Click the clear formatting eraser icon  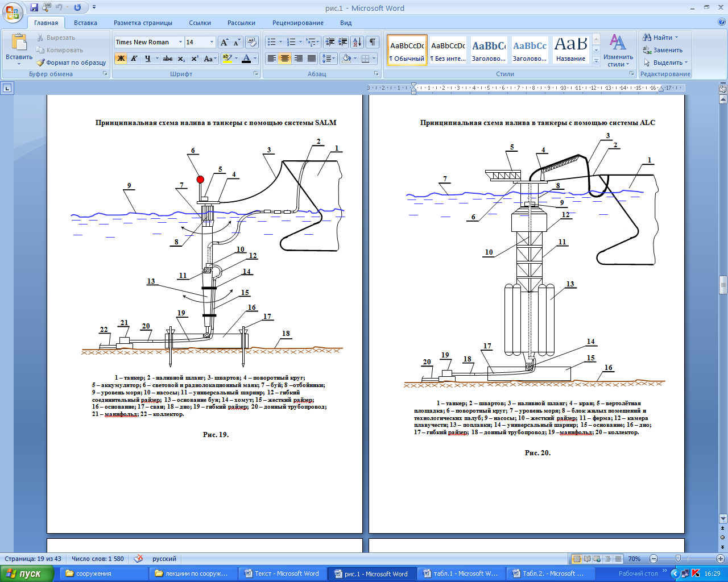click(x=252, y=42)
